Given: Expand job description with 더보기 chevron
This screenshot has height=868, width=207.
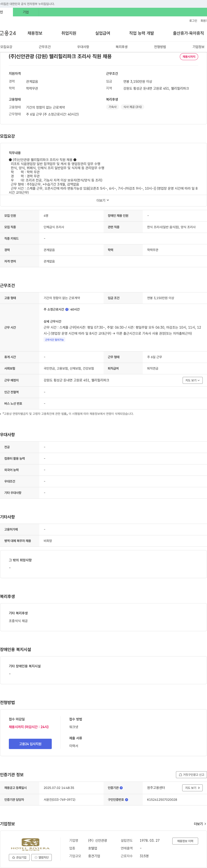Looking at the screenshot, I should (x=103, y=200).
